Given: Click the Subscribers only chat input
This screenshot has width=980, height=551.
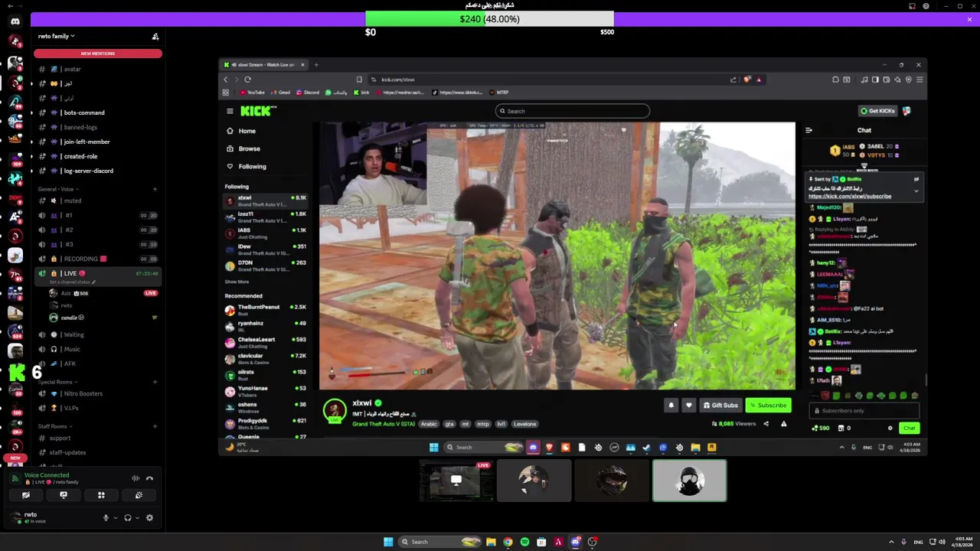Looking at the screenshot, I should pyautogui.click(x=865, y=411).
